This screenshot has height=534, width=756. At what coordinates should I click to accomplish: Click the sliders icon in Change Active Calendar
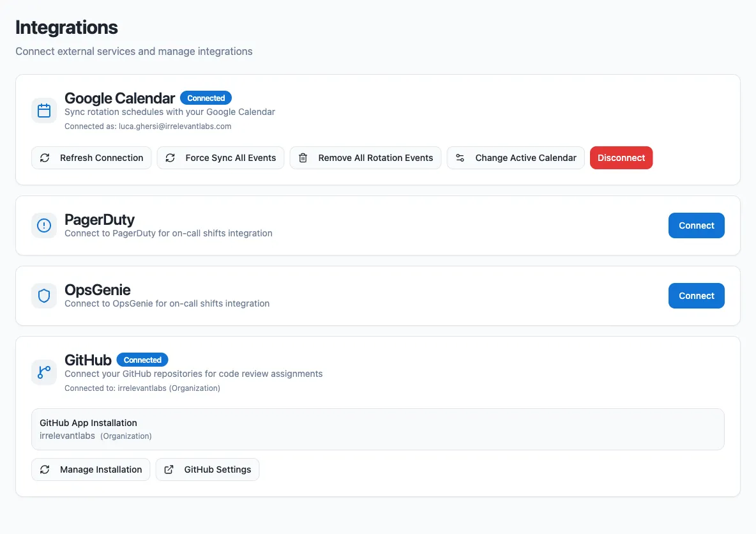(460, 158)
